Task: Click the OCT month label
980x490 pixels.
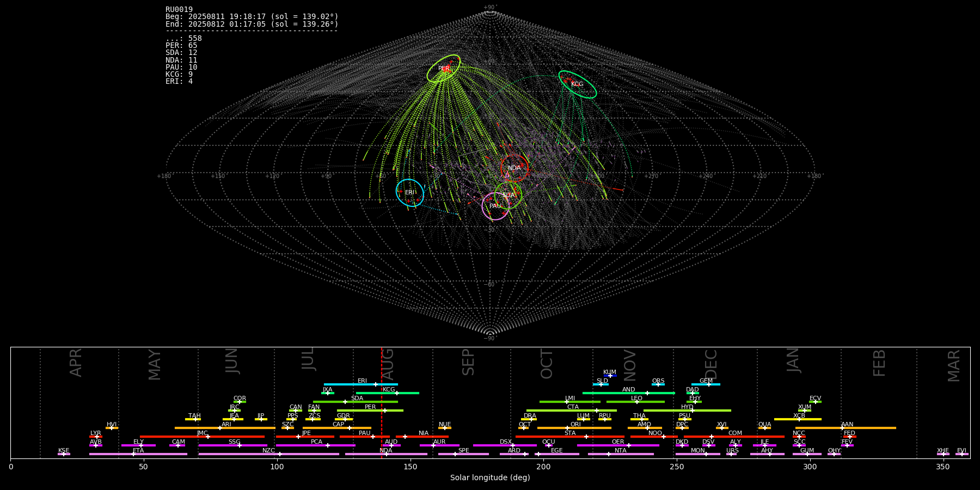Action: pyautogui.click(x=547, y=364)
